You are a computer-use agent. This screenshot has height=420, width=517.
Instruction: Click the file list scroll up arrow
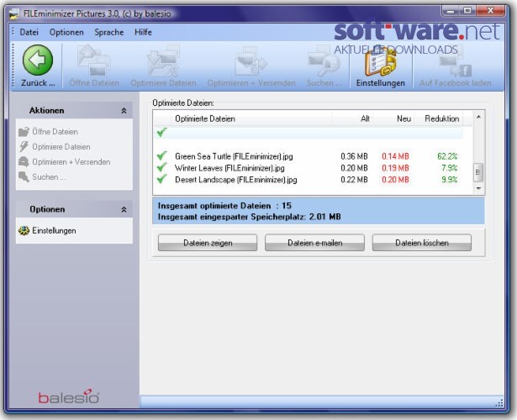click(478, 117)
